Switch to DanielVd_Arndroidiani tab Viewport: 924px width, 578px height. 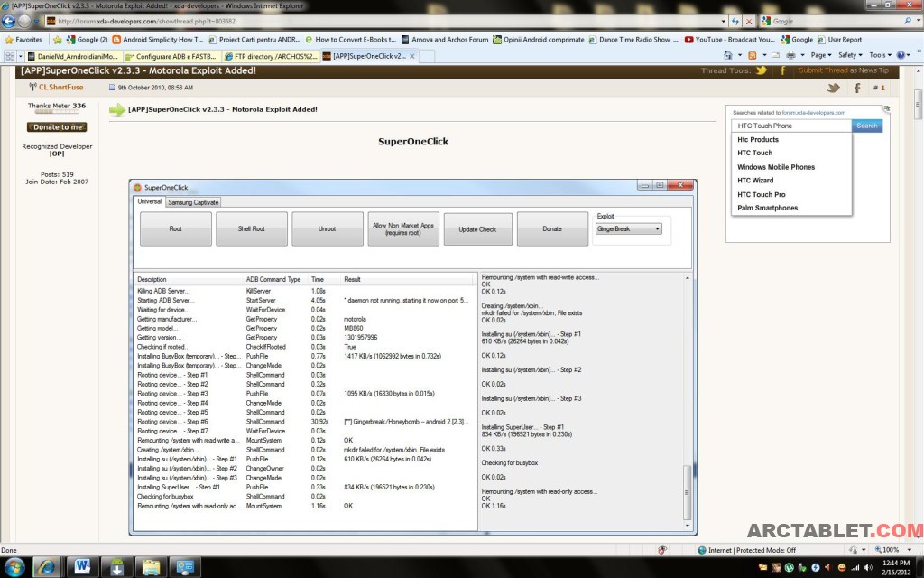[74, 57]
